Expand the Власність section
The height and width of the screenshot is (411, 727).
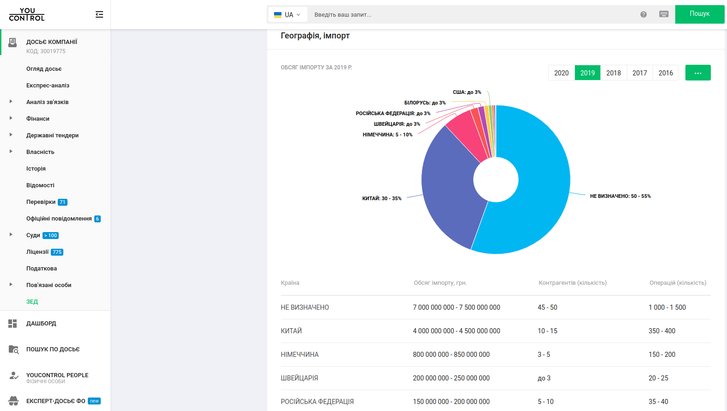[11, 152]
